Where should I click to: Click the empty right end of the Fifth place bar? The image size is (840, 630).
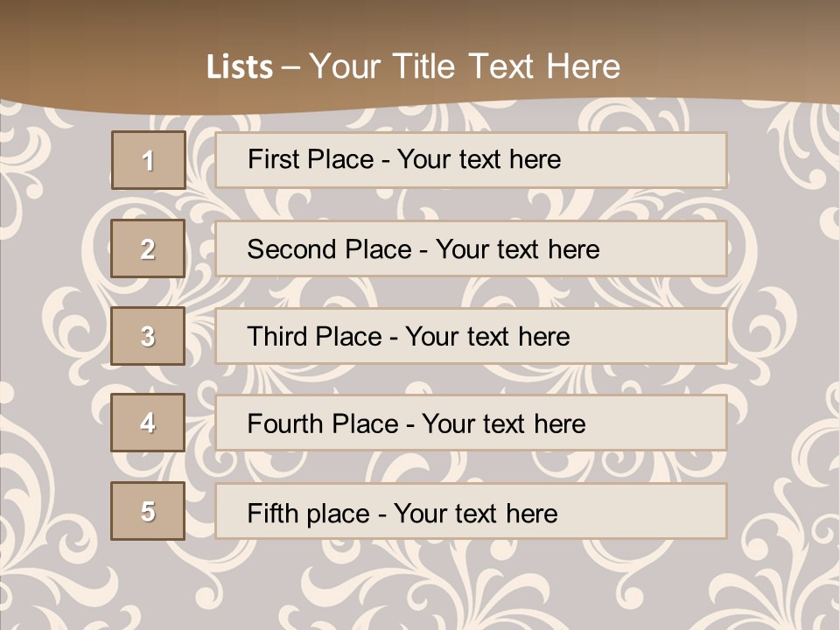point(665,511)
